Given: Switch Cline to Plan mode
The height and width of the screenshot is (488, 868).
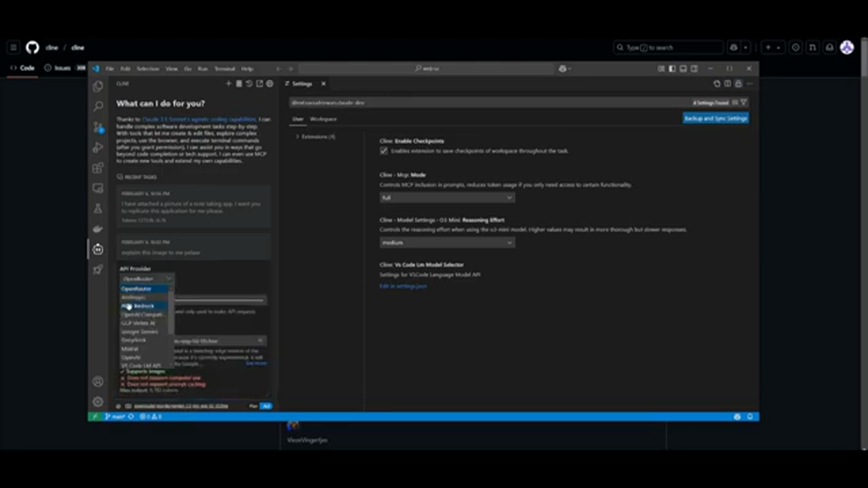Looking at the screenshot, I should click(254, 406).
